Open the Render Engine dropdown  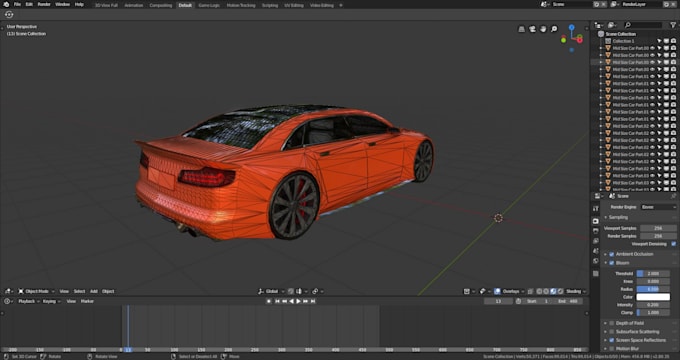pos(658,207)
